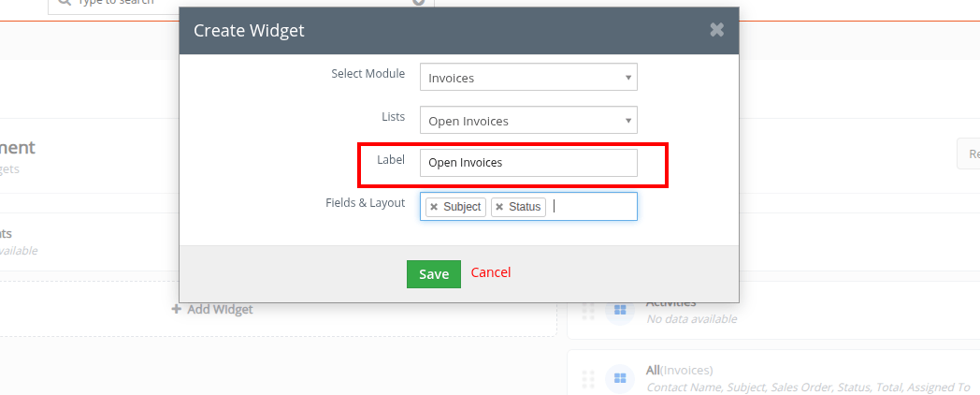Click the search input at top

click(x=240, y=3)
